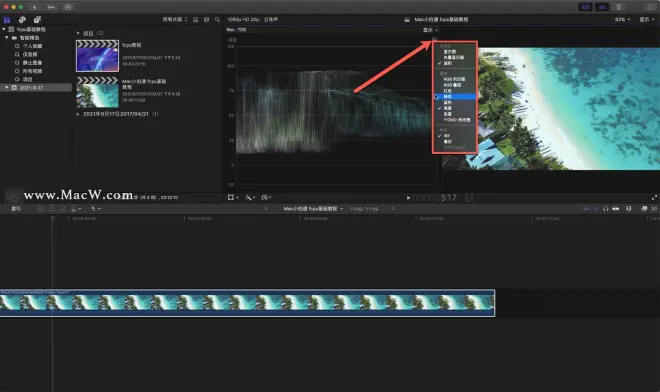
Task: Open the Titles and Generators sidebar icon
Action: click(x=37, y=20)
